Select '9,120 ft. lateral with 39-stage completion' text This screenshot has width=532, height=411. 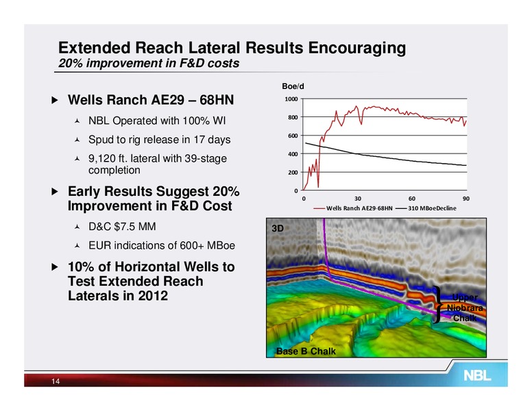tap(158, 164)
